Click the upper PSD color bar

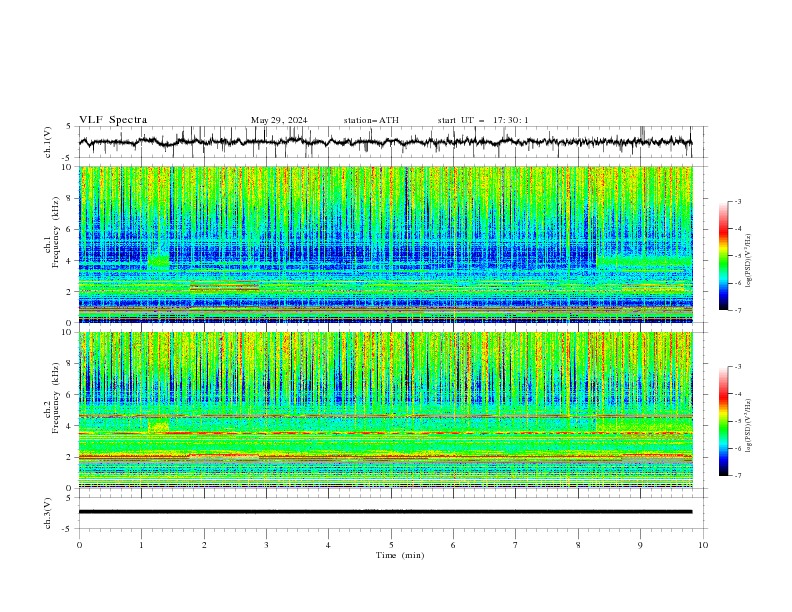[723, 255]
